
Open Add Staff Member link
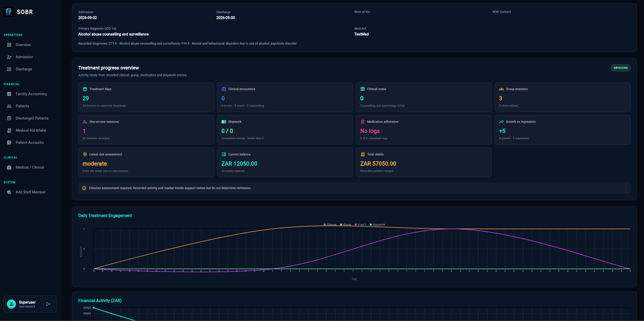31,192
